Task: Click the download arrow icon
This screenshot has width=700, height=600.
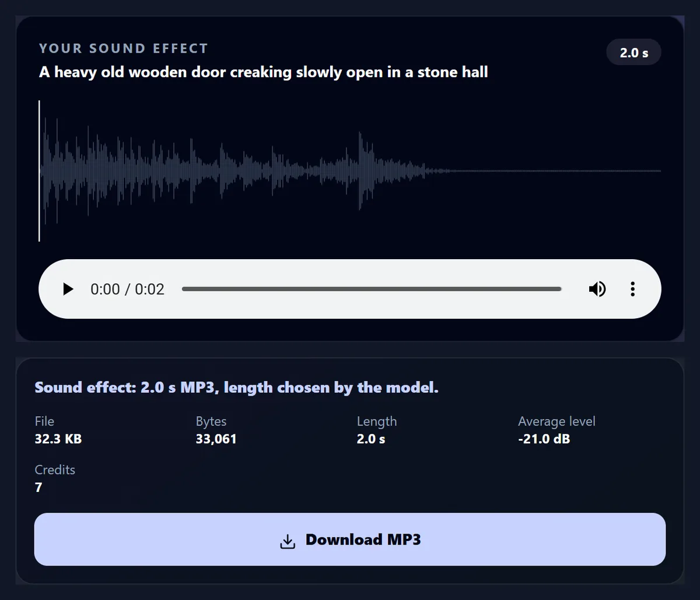Action: pyautogui.click(x=287, y=540)
